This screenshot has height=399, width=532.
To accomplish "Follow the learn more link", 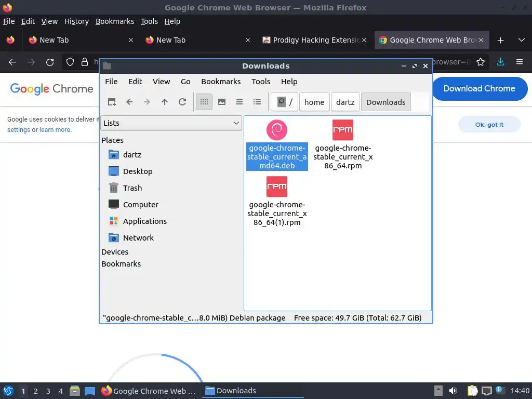I will tap(55, 129).
